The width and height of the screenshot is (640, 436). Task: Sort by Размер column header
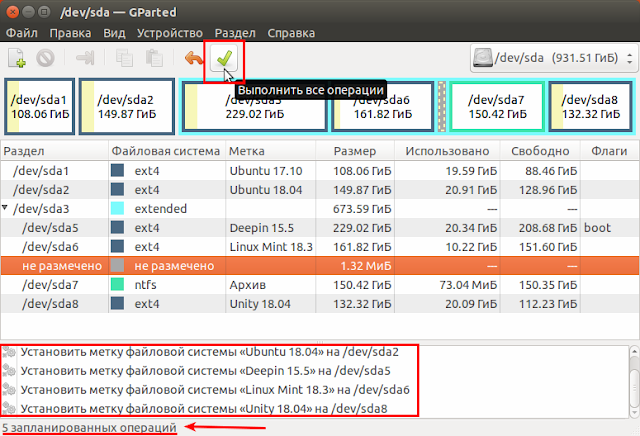355,151
